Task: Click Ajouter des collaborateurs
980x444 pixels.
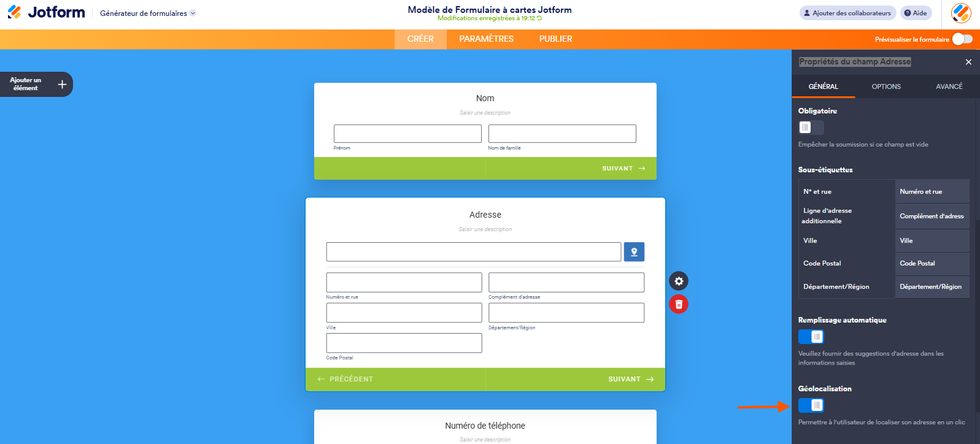Action: coord(846,13)
